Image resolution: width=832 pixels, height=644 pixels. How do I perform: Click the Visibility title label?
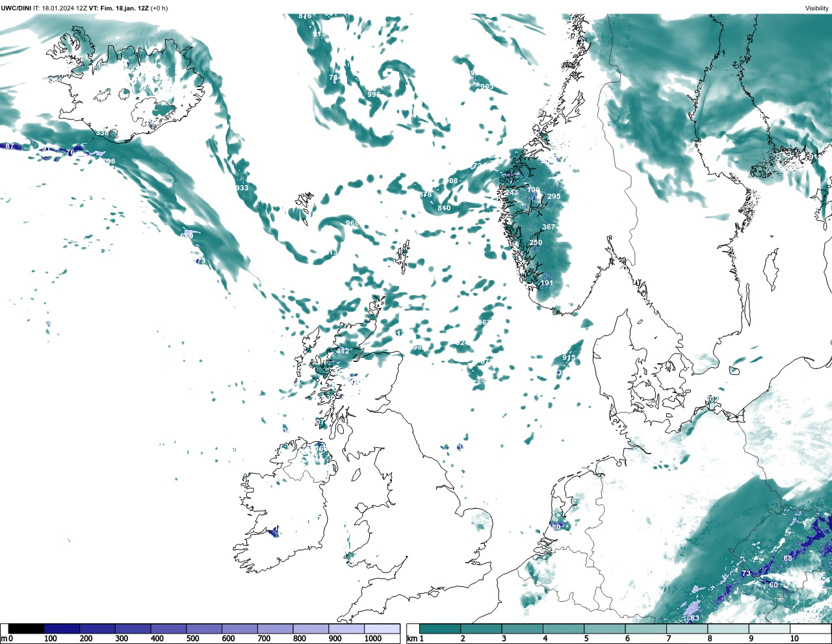tap(817, 8)
